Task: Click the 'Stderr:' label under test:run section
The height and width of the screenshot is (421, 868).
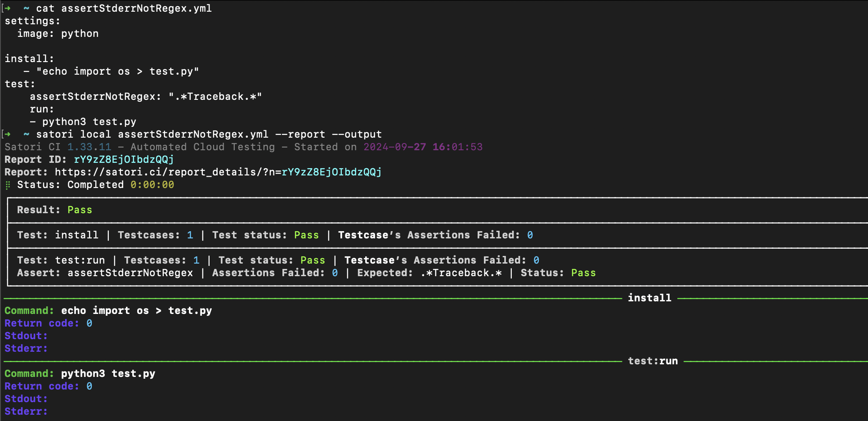Action: [26, 412]
